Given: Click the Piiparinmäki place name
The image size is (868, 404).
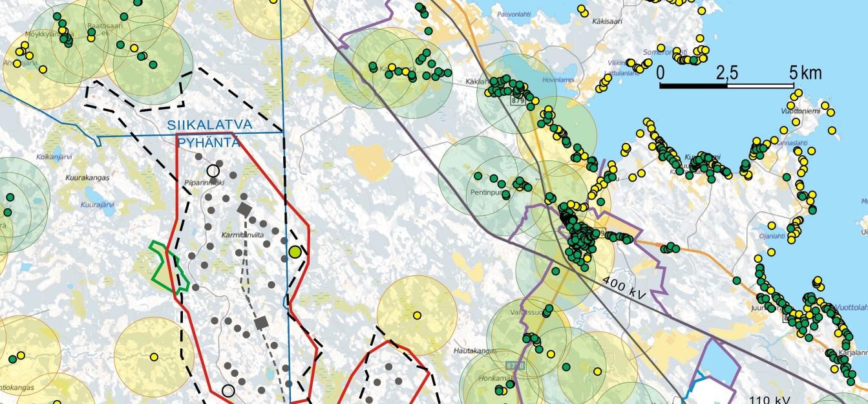Looking at the screenshot, I should (x=204, y=182).
